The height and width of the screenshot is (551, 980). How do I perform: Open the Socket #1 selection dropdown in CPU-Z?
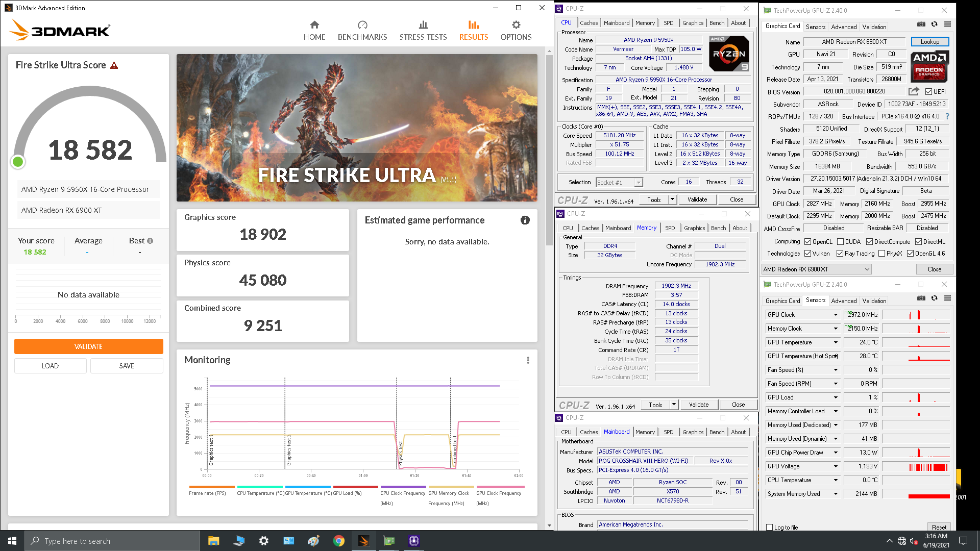tap(619, 182)
